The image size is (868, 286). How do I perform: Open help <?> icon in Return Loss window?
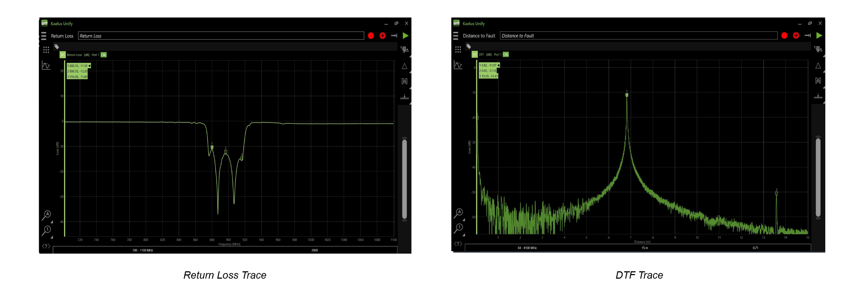(46, 246)
